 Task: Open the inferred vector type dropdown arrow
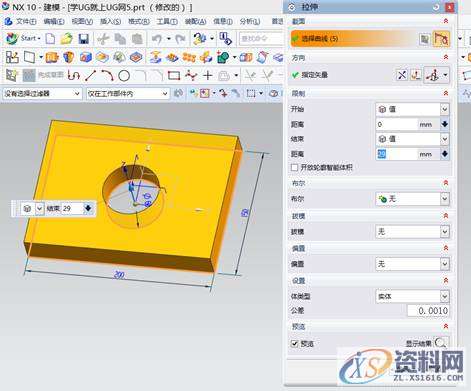[446, 75]
